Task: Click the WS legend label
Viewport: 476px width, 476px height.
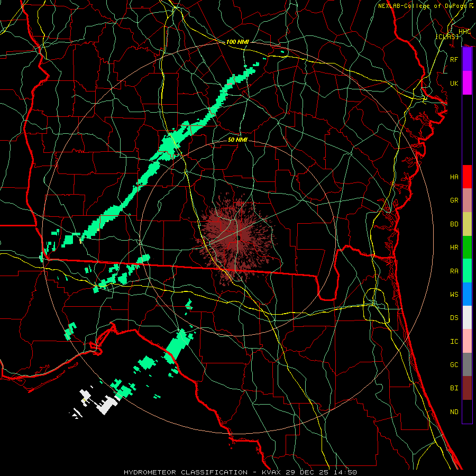Action: [x=454, y=295]
